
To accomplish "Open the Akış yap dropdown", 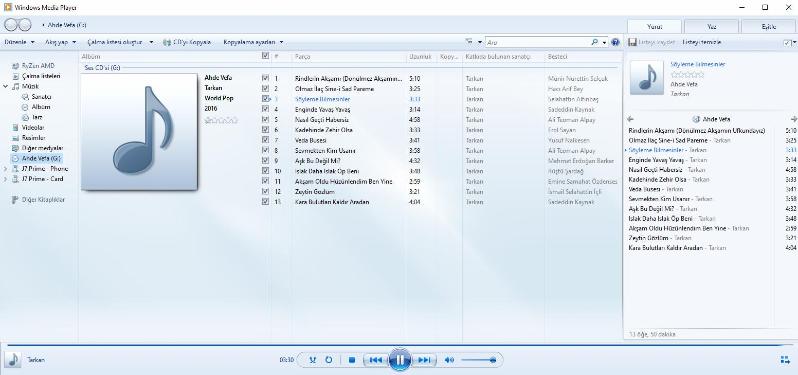I will (60, 42).
